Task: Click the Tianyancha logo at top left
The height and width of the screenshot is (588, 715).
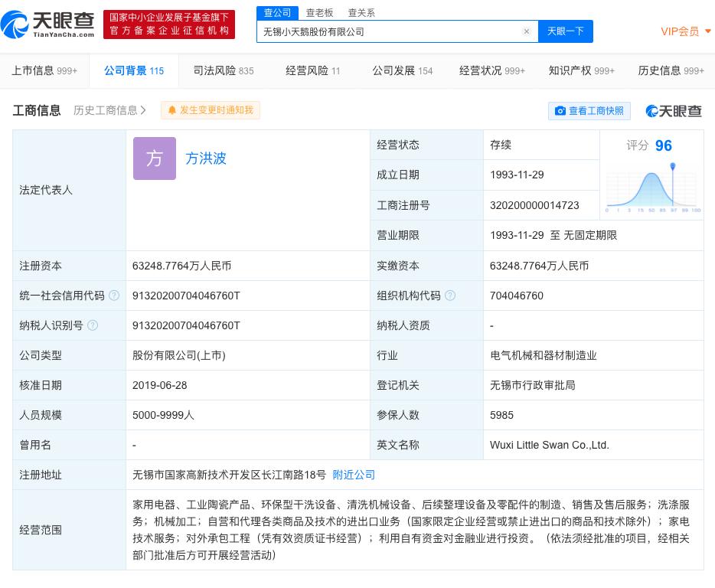Action: (x=48, y=24)
